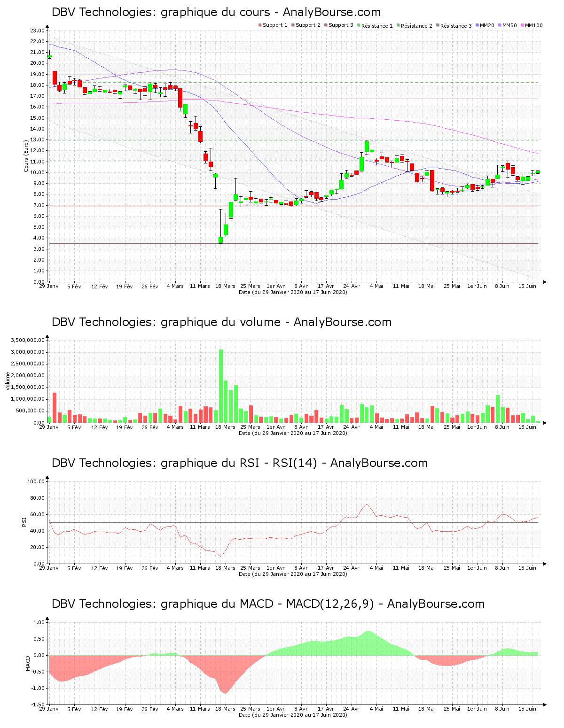This screenshot has height=728, width=564.
Task: Click '8 Juin' date label on RSI chart
Action: tap(502, 568)
